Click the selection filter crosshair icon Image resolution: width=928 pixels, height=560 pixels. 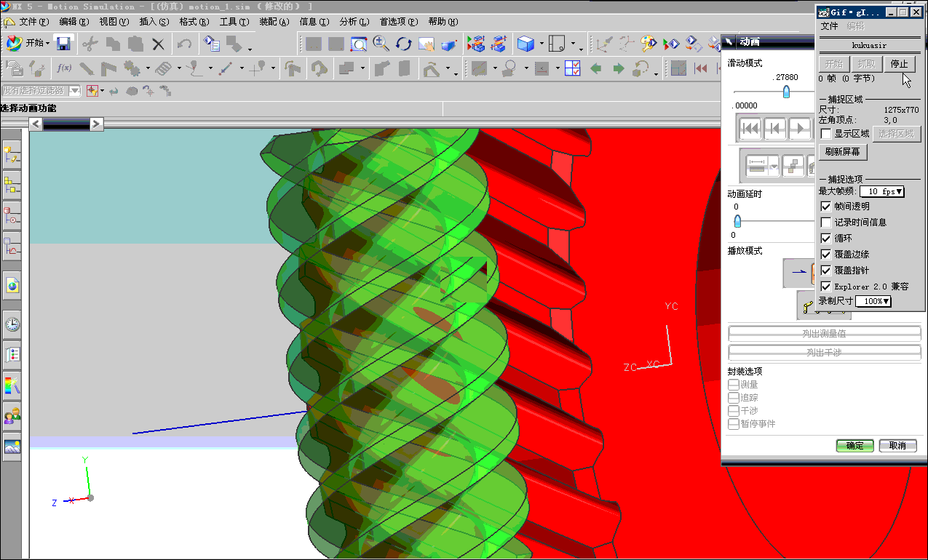(92, 91)
